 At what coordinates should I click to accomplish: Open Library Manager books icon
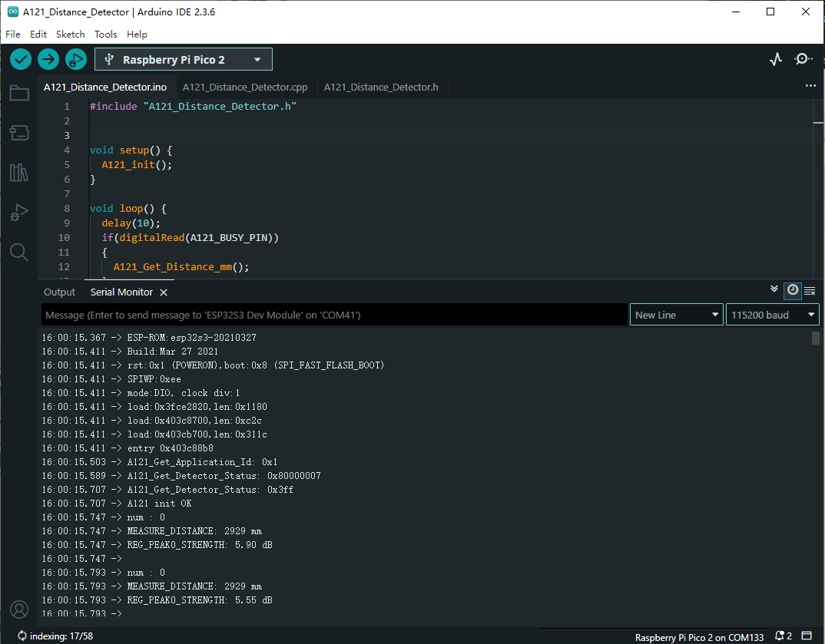pos(19,173)
